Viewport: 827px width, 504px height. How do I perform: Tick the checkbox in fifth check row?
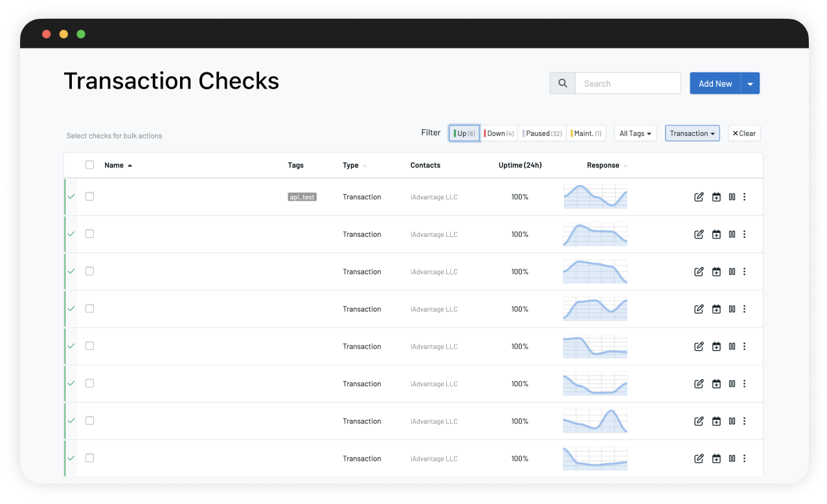89,346
